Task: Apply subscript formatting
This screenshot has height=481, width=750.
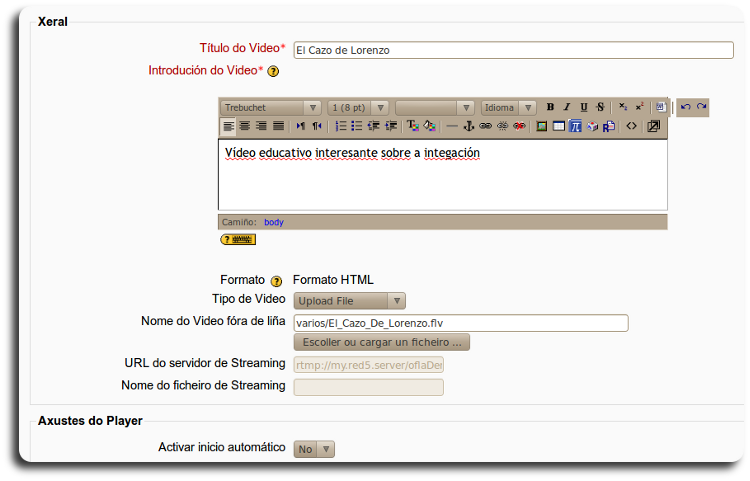Action: pyautogui.click(x=623, y=107)
